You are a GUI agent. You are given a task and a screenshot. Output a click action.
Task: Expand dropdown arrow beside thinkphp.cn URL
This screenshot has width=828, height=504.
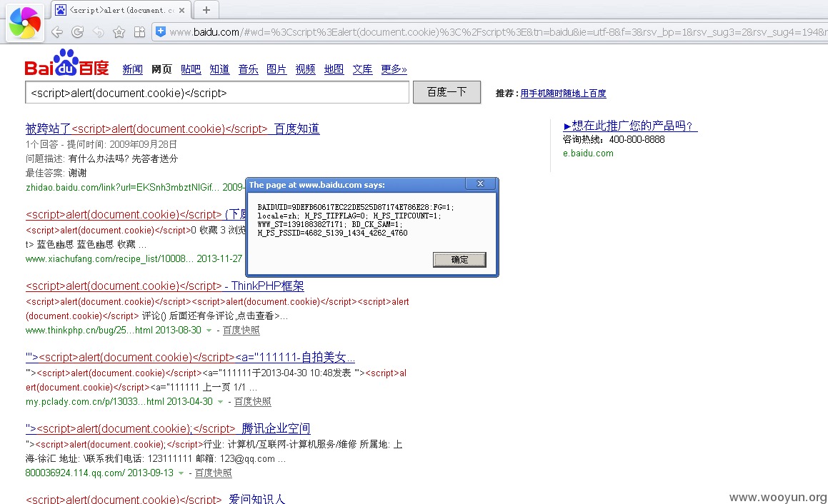[209, 331]
